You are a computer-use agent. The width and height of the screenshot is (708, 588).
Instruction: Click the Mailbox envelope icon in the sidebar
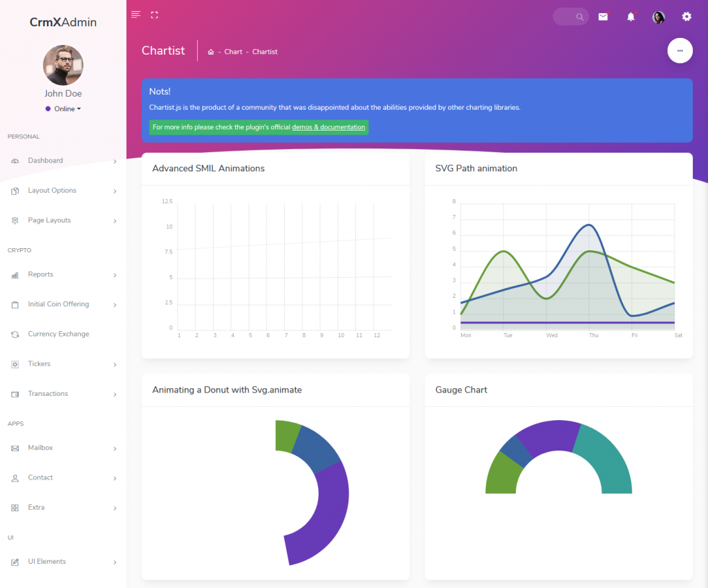[x=15, y=448]
